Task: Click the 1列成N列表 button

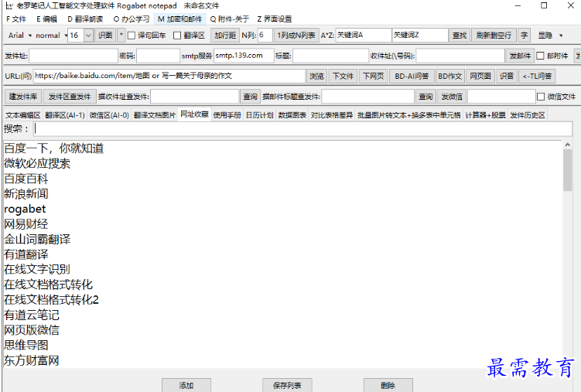Action: 296,36
